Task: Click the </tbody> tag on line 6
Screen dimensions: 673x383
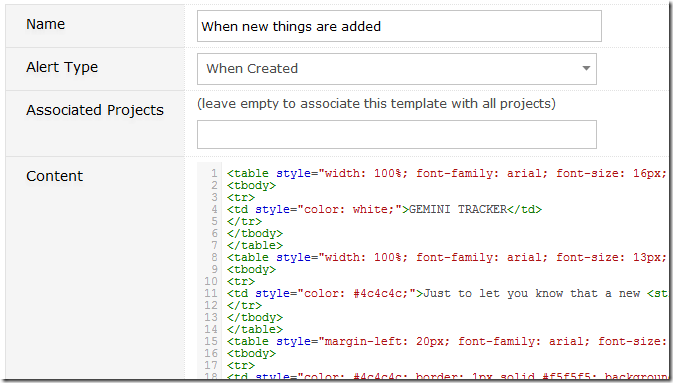Action: (255, 234)
